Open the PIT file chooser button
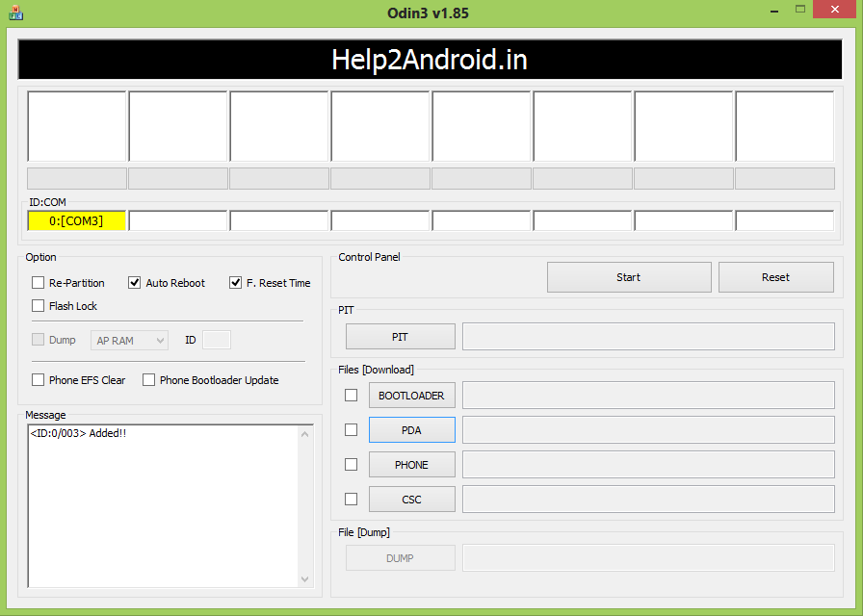Image resolution: width=863 pixels, height=616 pixels. point(400,337)
